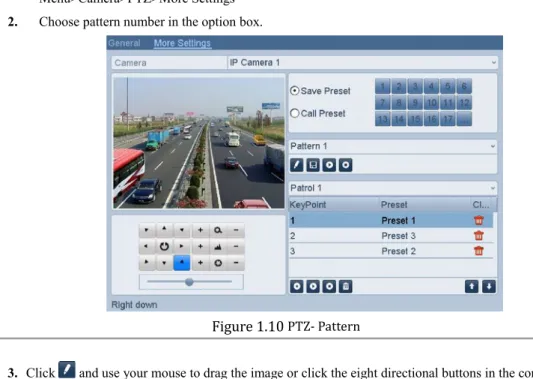Click the iris circle icon in PTZ panel
The image size is (533, 379).
click(218, 263)
